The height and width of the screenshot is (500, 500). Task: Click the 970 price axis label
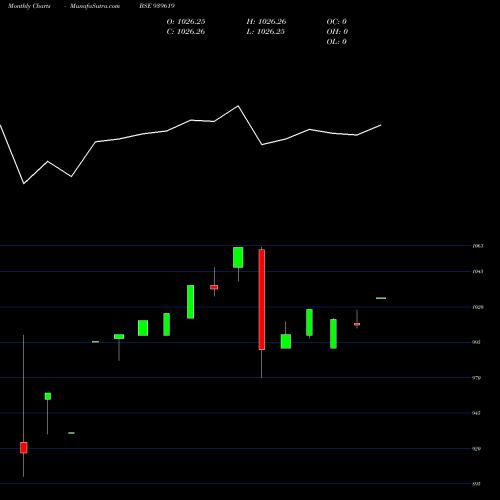(x=477, y=378)
